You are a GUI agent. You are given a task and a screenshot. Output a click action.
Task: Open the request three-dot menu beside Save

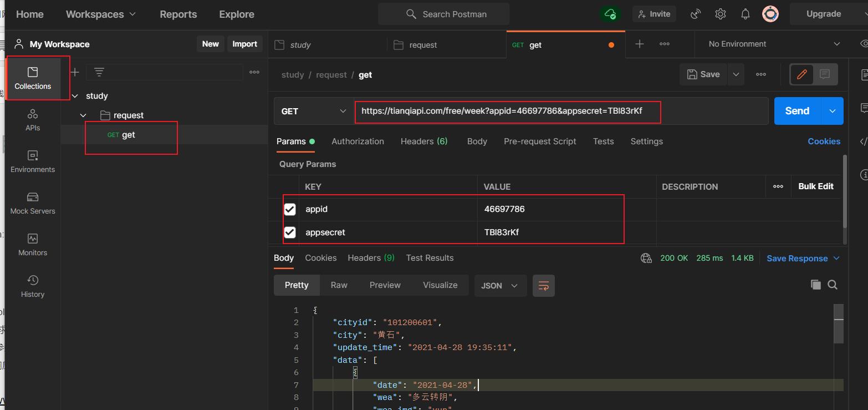[x=761, y=74]
